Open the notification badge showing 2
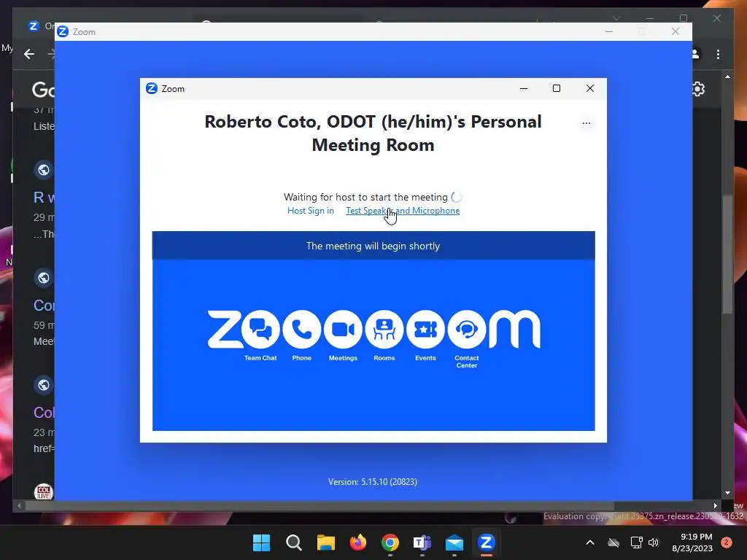The image size is (747, 560). point(727,542)
